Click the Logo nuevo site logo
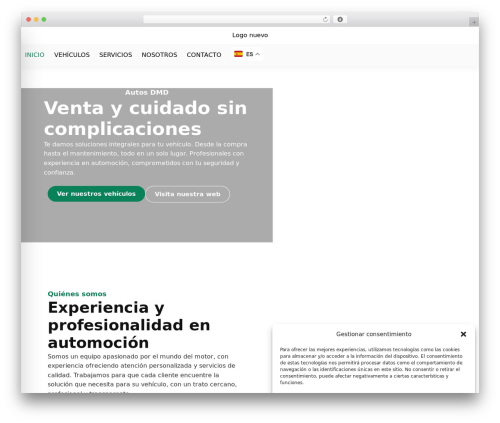 click(250, 35)
